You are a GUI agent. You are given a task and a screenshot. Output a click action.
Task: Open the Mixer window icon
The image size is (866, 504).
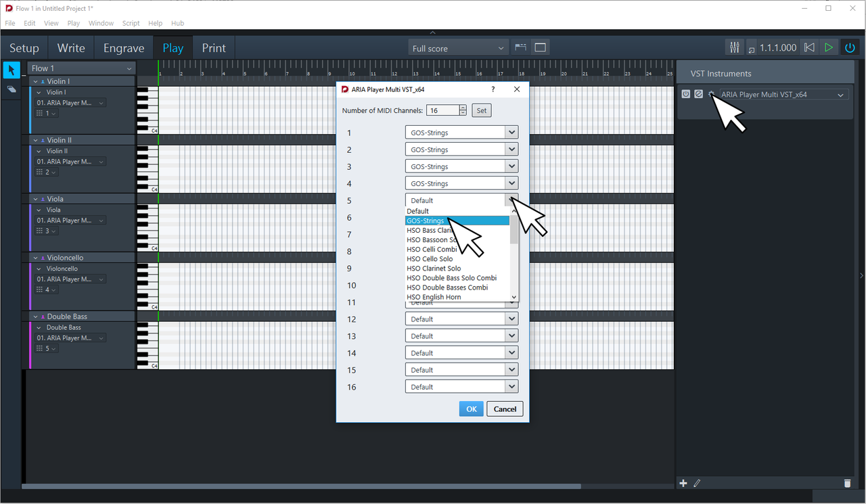pyautogui.click(x=734, y=47)
